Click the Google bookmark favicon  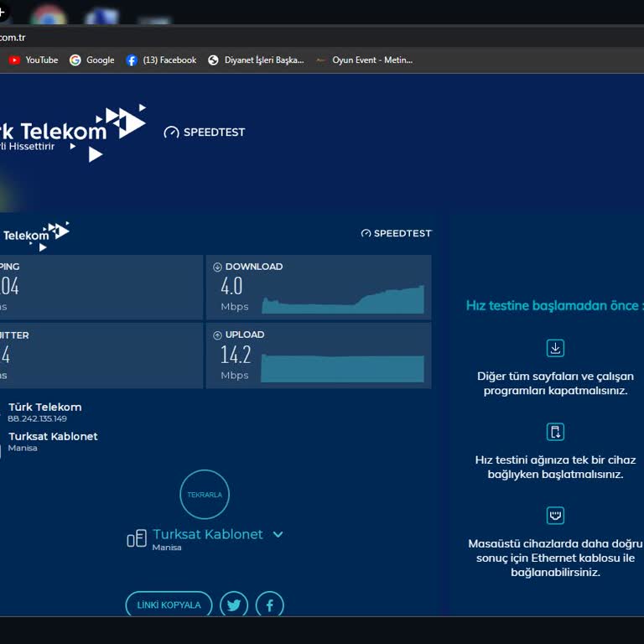tap(75, 60)
